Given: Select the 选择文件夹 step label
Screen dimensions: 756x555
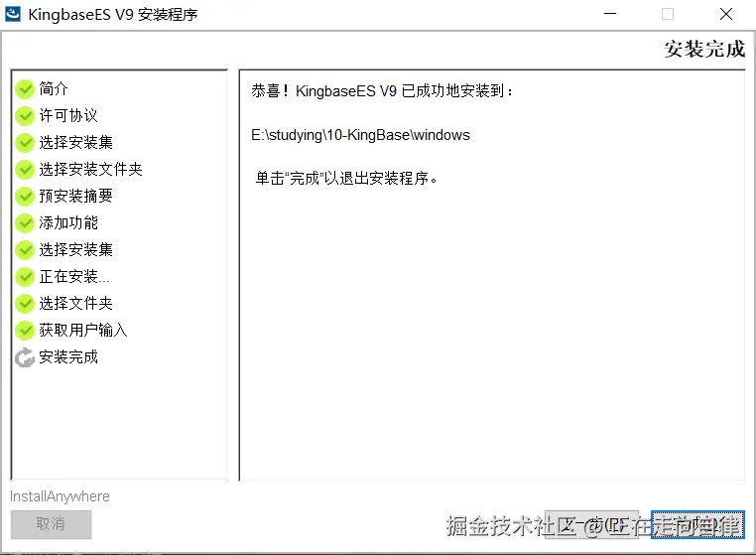Looking at the screenshot, I should (75, 304).
